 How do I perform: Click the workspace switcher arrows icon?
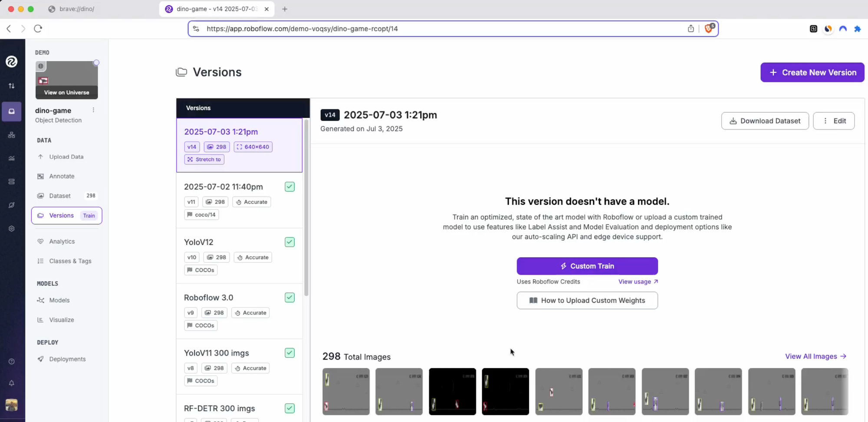click(12, 86)
